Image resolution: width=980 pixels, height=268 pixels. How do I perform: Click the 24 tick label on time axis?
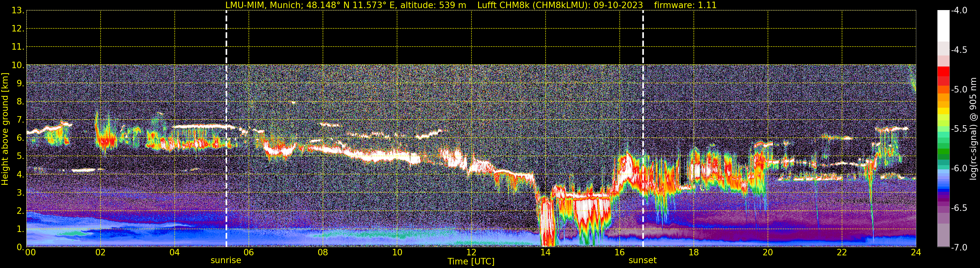(916, 252)
